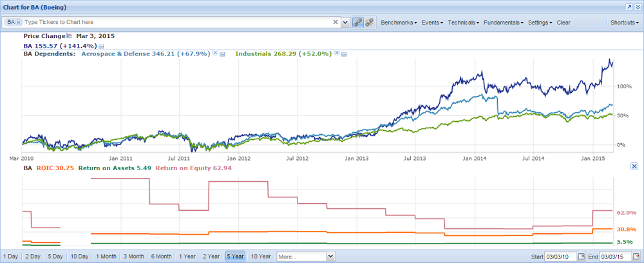644x263 pixels.
Task: Select the 2 Day range
Action: tap(33, 257)
